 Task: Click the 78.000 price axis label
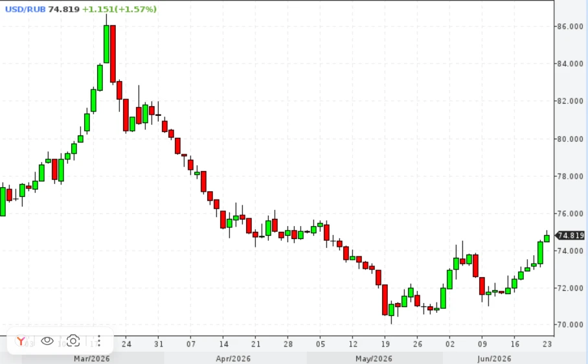click(571, 176)
